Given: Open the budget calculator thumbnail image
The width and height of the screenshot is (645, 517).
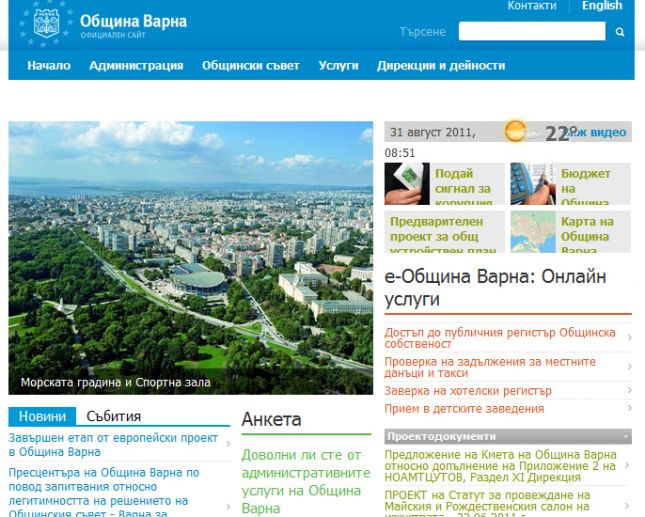Looking at the screenshot, I should pos(532,183).
